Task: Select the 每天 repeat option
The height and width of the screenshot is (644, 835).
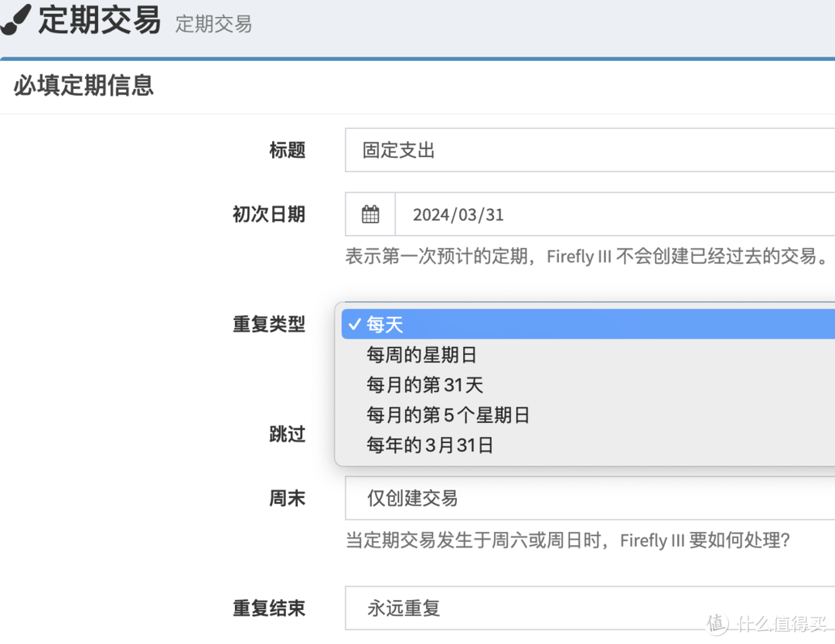Action: pyautogui.click(x=384, y=325)
